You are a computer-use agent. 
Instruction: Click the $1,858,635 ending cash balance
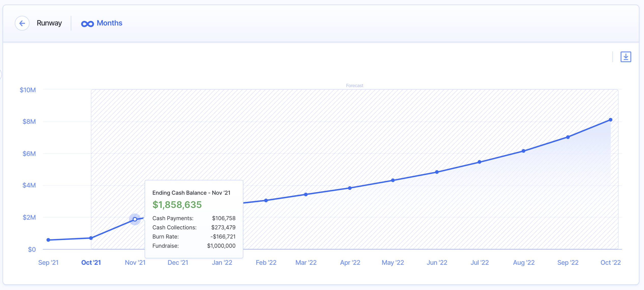(x=177, y=205)
